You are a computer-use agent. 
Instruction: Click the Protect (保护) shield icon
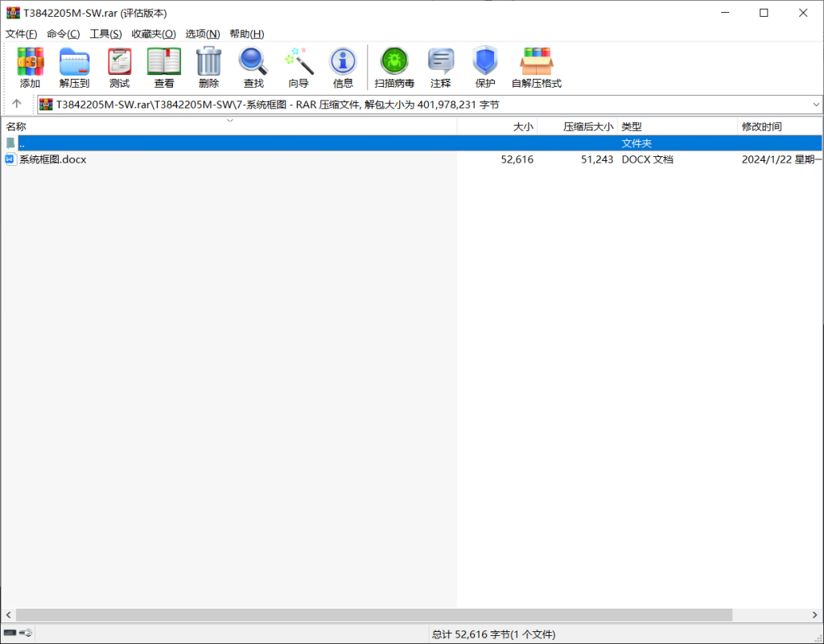pos(485,68)
